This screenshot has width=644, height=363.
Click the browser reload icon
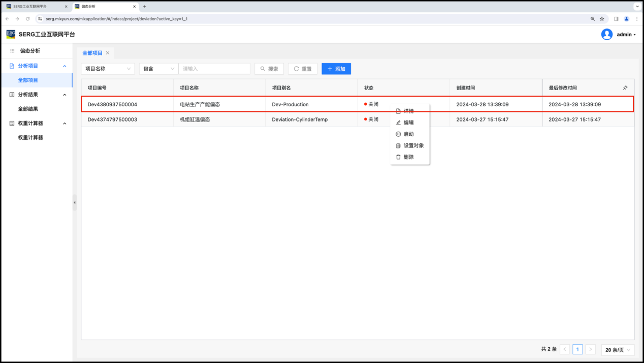click(27, 19)
